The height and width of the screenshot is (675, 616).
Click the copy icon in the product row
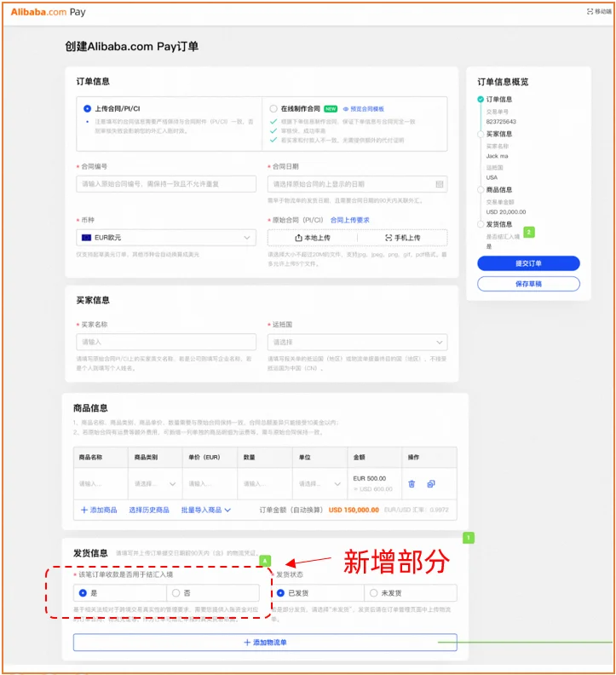pyautogui.click(x=431, y=484)
